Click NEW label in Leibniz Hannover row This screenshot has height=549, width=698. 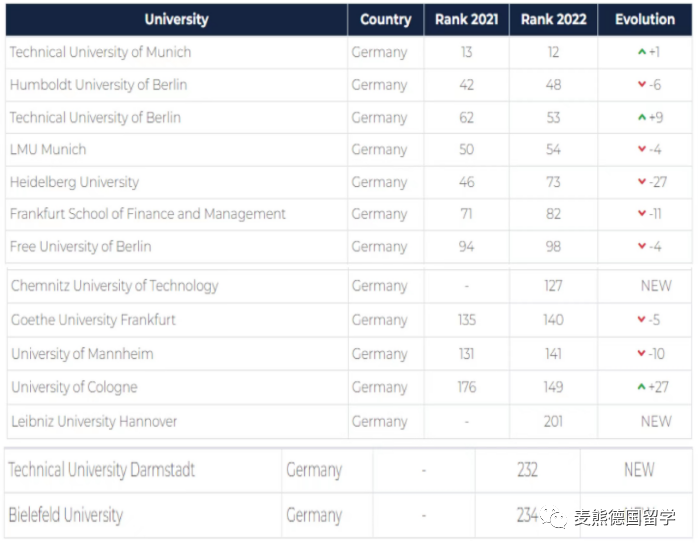[656, 421]
